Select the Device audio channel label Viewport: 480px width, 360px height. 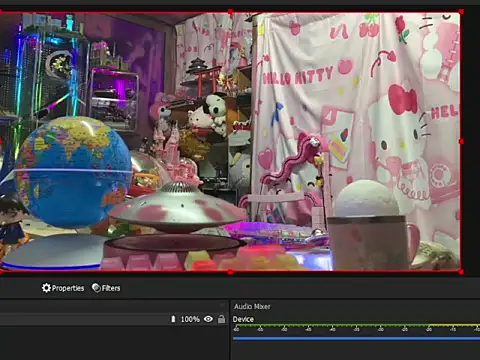[243, 319]
